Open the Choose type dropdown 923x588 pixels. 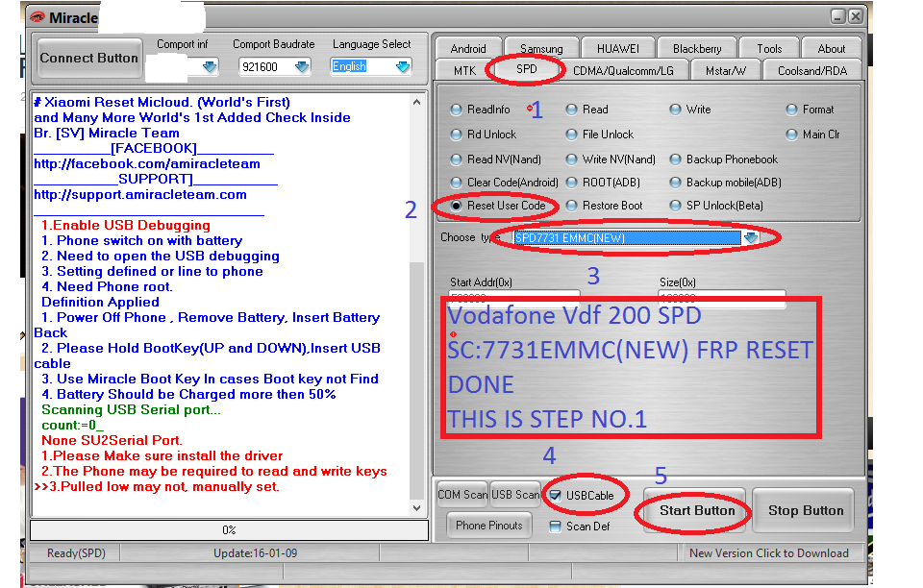click(x=753, y=236)
